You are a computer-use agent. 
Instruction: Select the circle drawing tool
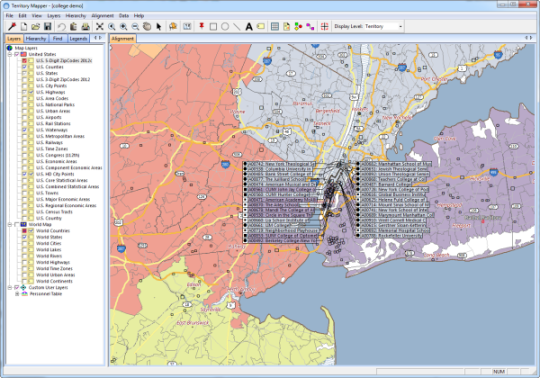click(x=225, y=27)
